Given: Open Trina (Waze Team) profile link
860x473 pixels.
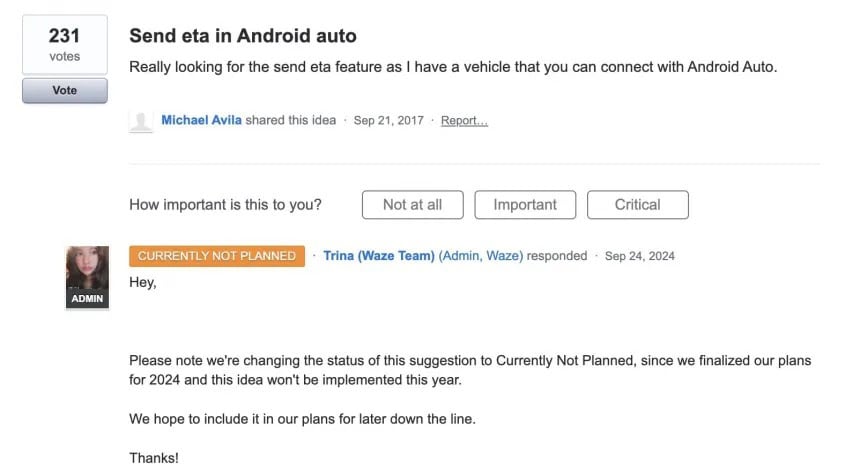Looking at the screenshot, I should (x=379, y=256).
